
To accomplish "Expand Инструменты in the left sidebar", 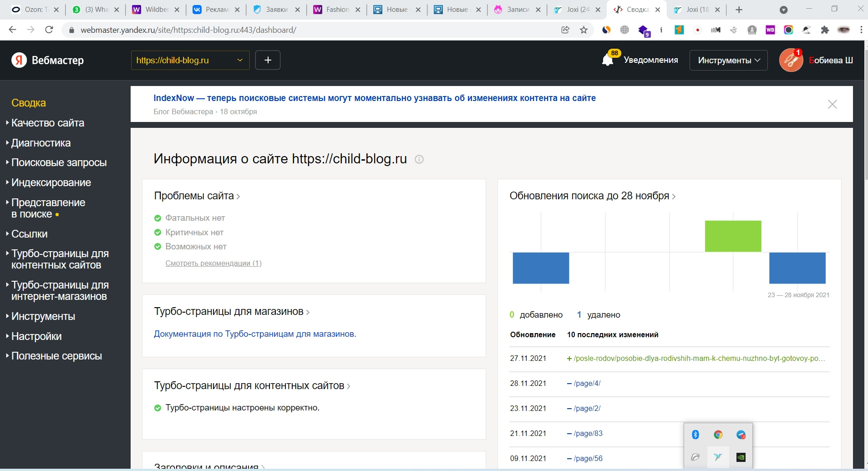I will point(43,316).
